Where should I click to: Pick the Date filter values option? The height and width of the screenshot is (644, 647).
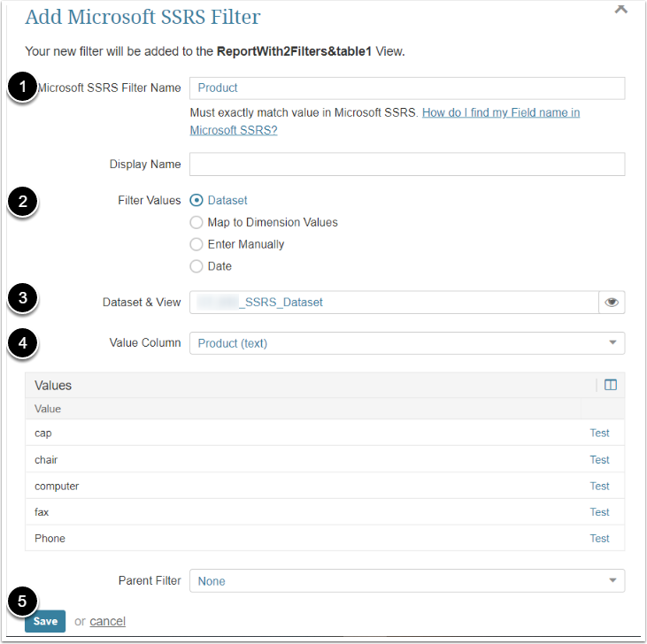tap(196, 266)
